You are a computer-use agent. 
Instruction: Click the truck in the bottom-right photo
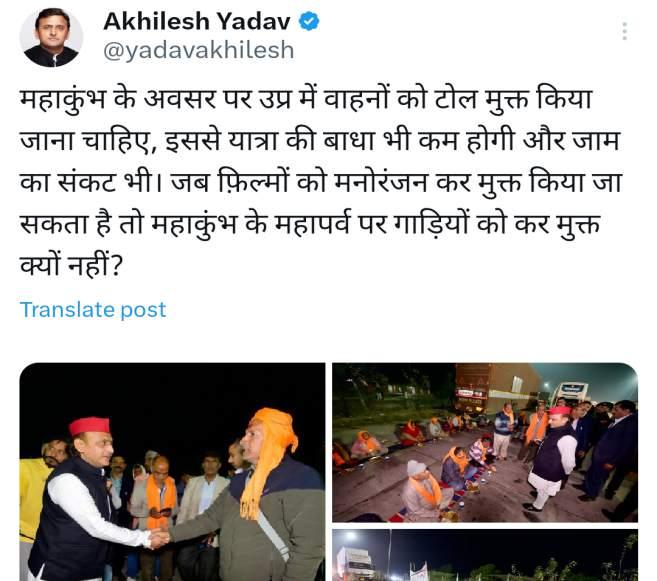(355, 563)
